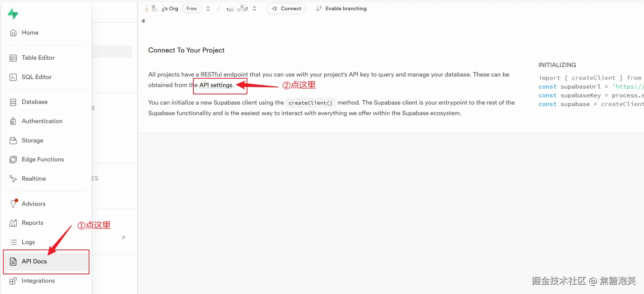Viewport: 644px width, 294px height.
Task: Click the external link arrow icon
Action: 123,238
